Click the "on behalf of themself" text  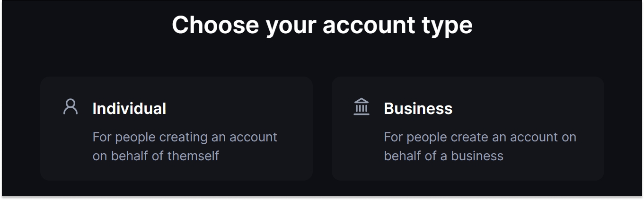click(x=156, y=156)
